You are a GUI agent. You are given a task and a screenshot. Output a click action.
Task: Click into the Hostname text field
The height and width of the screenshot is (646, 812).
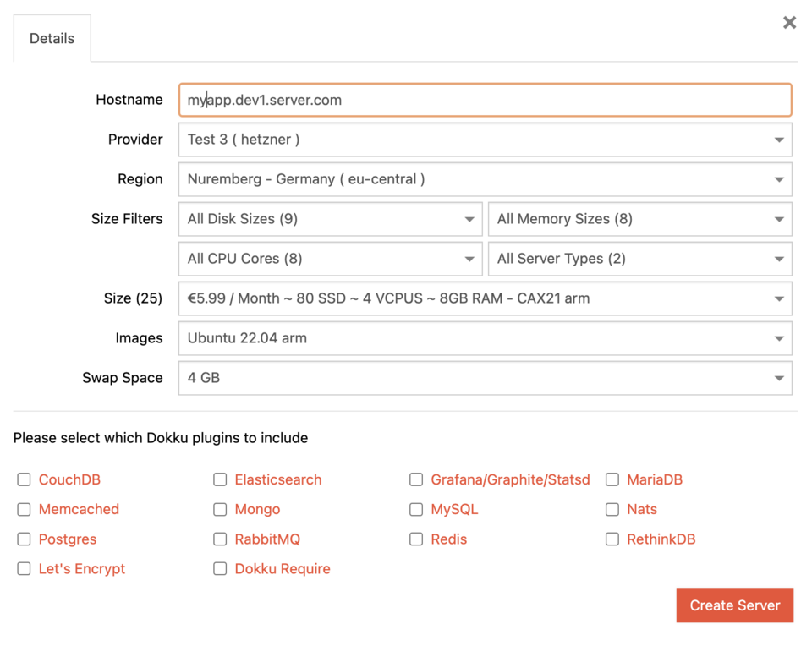coord(486,100)
